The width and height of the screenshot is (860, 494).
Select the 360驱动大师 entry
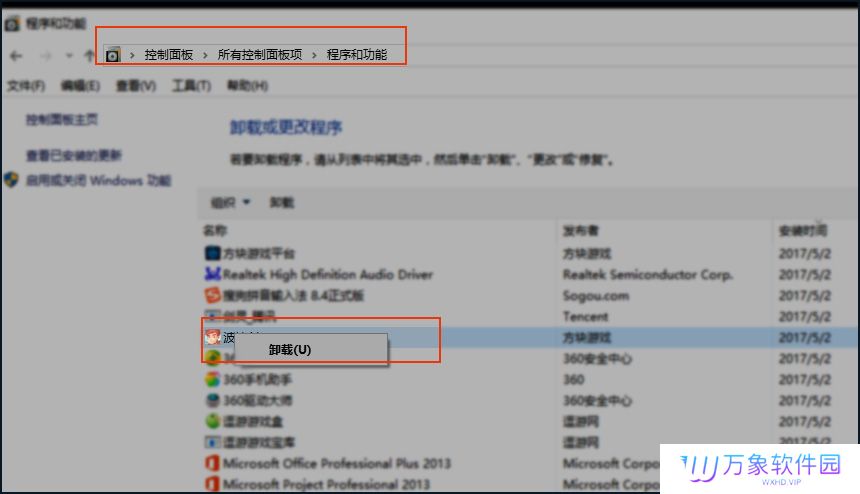(257, 400)
